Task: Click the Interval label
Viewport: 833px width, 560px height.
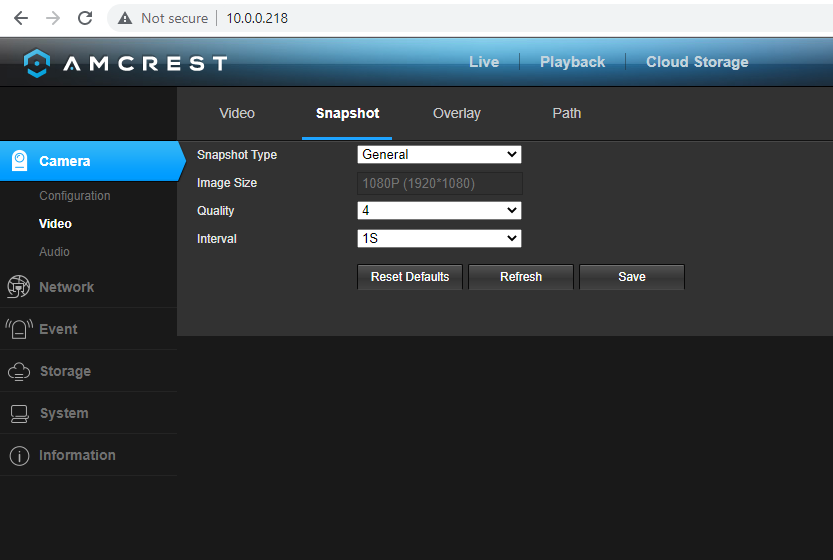Action: coord(217,239)
